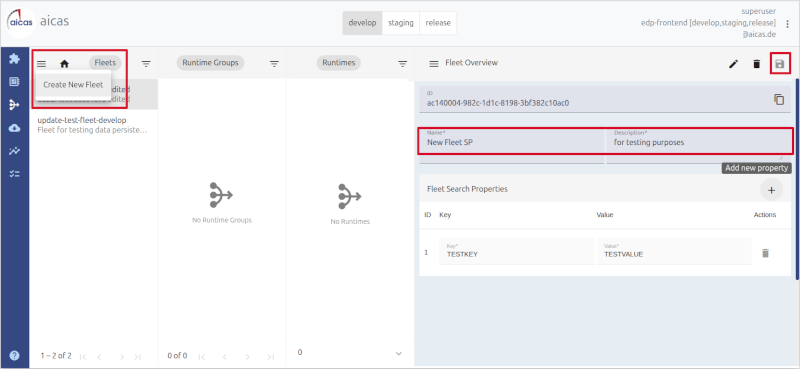Click the Key column header
The image size is (800, 369).
click(445, 215)
